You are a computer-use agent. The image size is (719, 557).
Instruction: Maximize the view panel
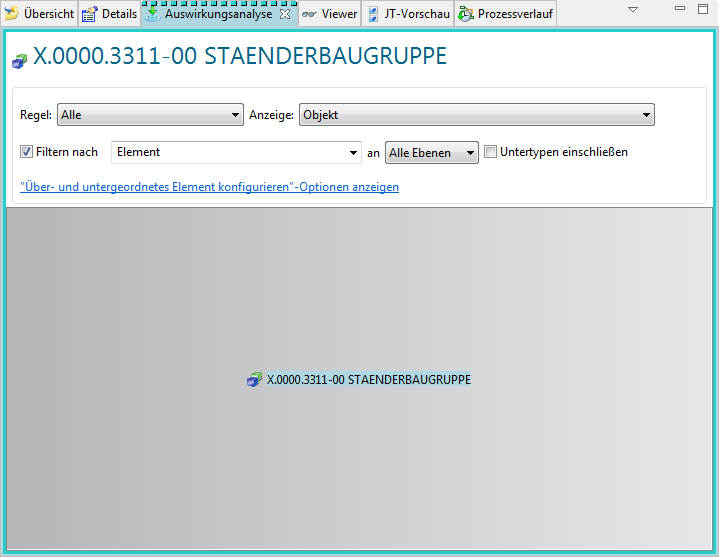[703, 9]
